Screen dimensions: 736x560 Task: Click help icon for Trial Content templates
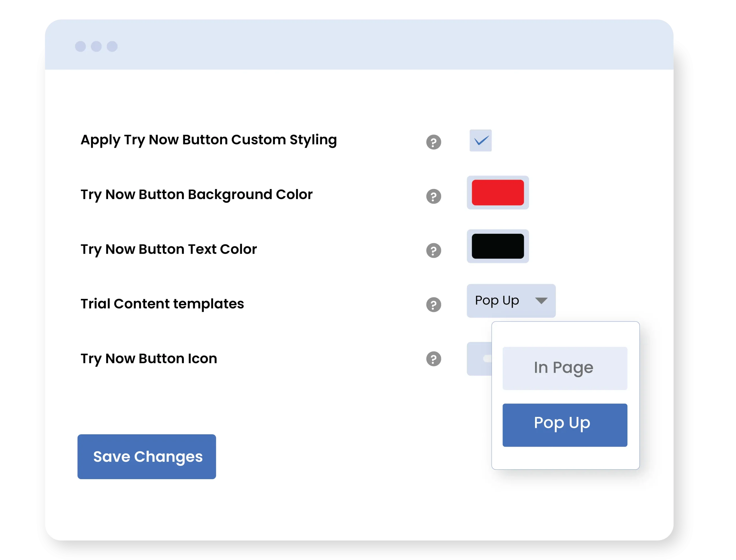click(434, 305)
